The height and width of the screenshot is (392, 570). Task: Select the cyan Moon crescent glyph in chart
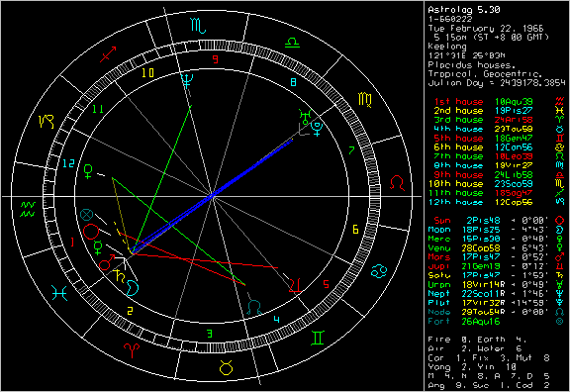(x=133, y=288)
